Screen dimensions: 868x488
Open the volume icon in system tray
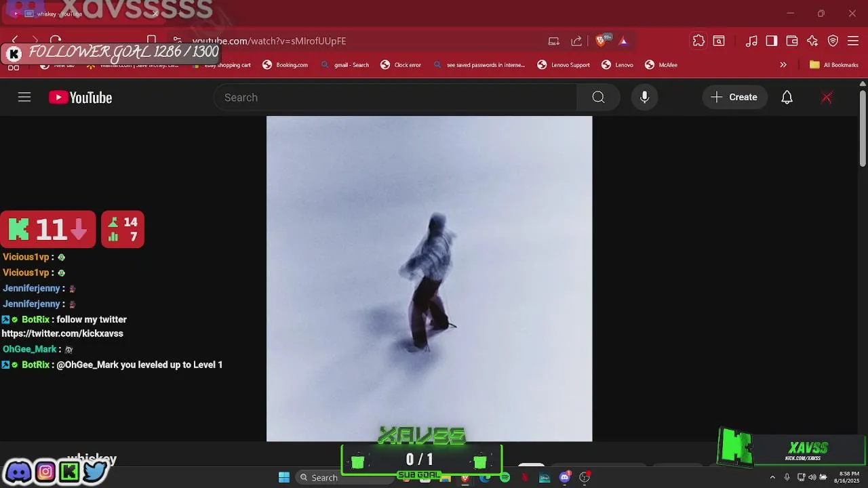point(812,477)
